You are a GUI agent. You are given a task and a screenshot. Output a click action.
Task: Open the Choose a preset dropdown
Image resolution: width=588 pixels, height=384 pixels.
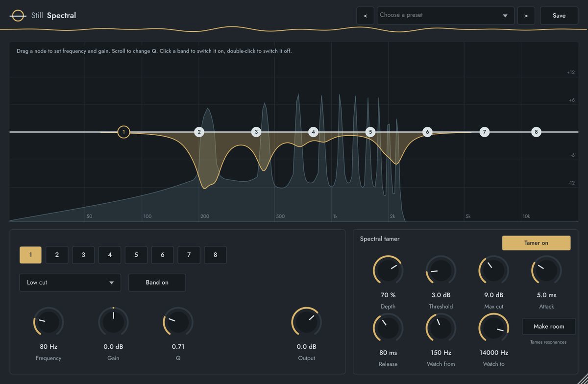[445, 16]
